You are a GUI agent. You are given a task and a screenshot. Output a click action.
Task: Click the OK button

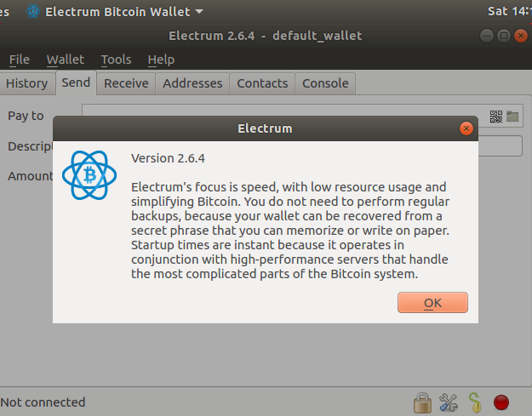click(432, 302)
